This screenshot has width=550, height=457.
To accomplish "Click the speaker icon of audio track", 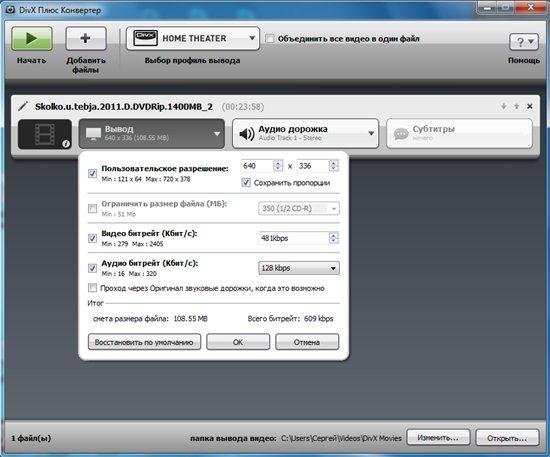I will (x=247, y=134).
